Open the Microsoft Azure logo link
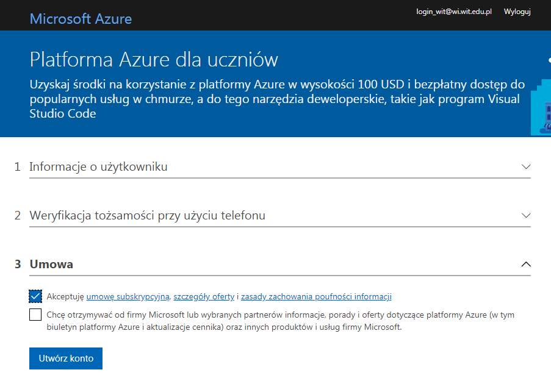 click(81, 19)
